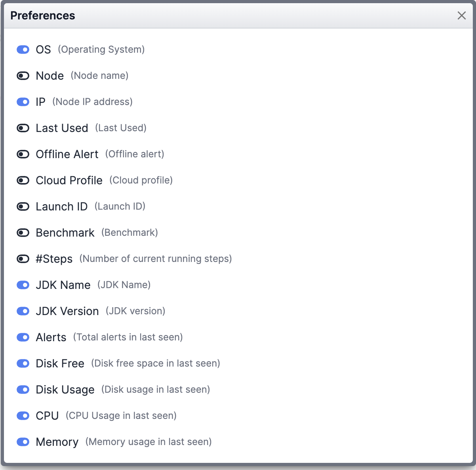Enable the Last Used toggle
476x470 pixels.
coord(23,128)
